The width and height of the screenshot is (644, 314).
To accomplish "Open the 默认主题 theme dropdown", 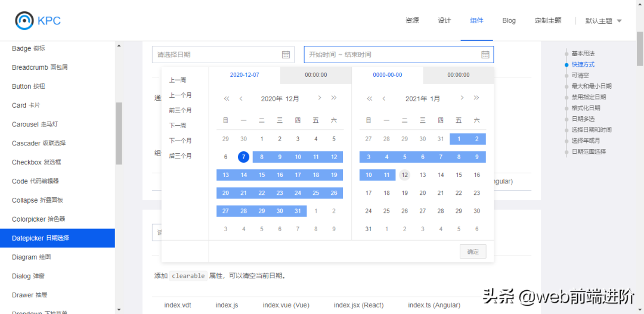I will pyautogui.click(x=603, y=21).
